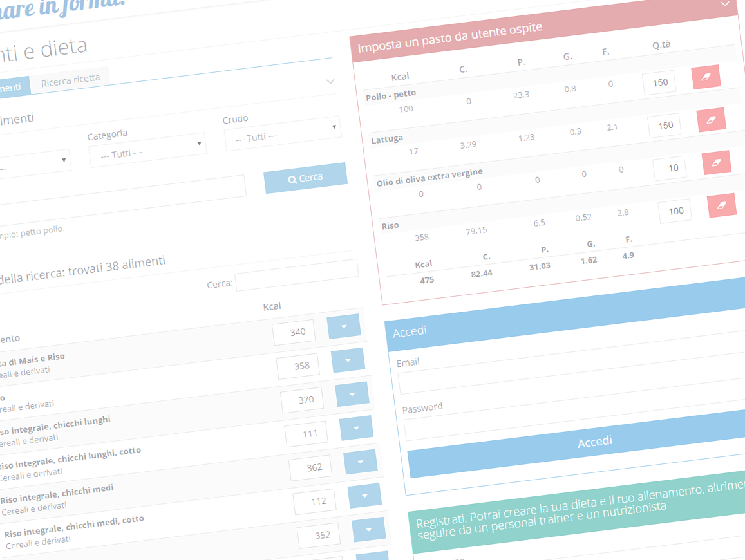The width and height of the screenshot is (745, 560).
Task: Click the 362 kcal value box
Action: pyautogui.click(x=311, y=468)
